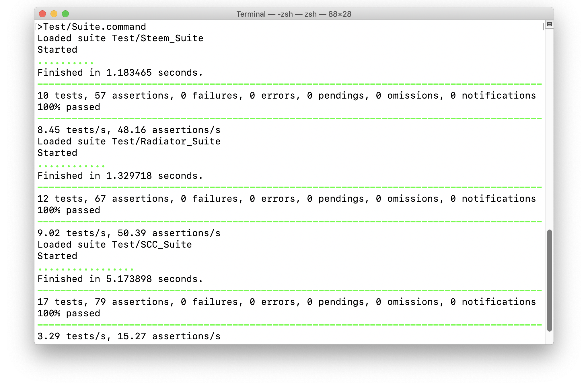
Task: Click 'Finished in 1.183465 seconds.' text
Action: pos(120,73)
